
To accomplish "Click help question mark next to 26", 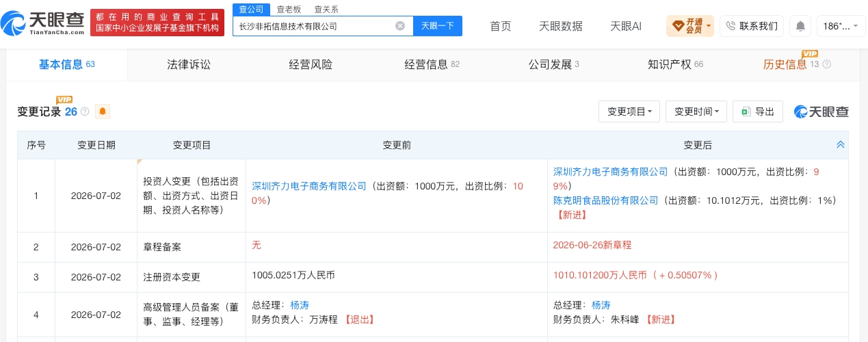I will tap(85, 111).
